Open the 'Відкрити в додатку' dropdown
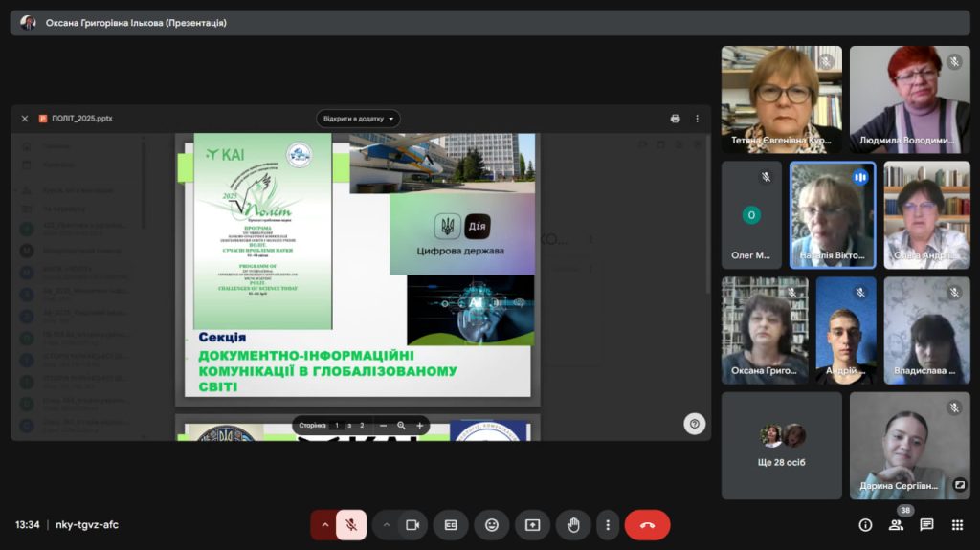 tap(358, 119)
